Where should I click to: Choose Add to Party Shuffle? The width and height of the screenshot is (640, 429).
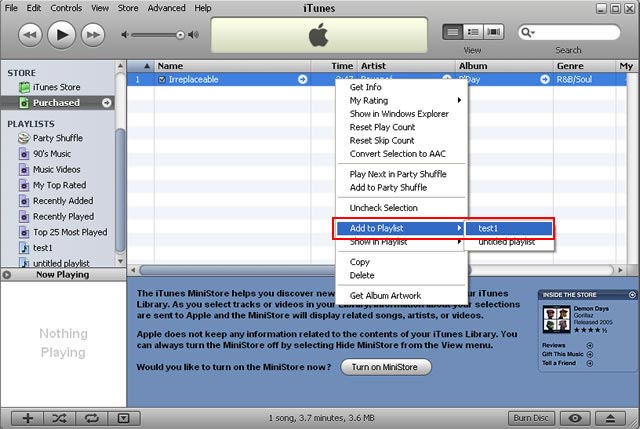402,188
